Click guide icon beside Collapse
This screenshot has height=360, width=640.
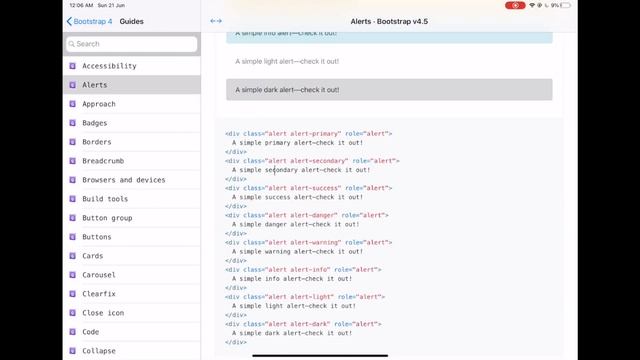coord(73,351)
